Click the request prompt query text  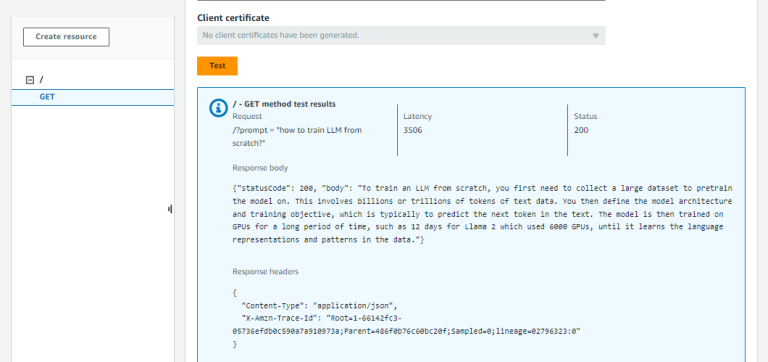click(297, 137)
